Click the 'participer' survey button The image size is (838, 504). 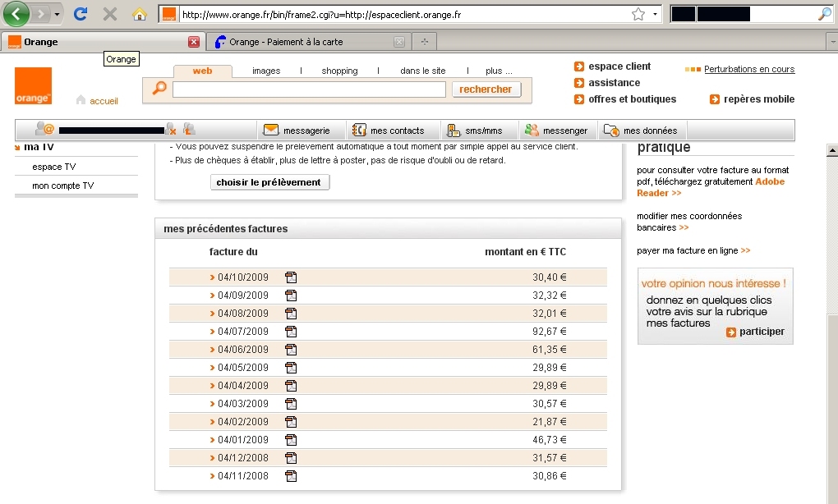tap(755, 332)
